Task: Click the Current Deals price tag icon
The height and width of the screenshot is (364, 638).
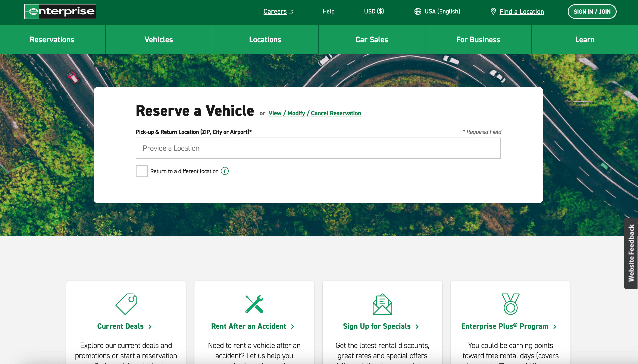Action: [x=126, y=304]
